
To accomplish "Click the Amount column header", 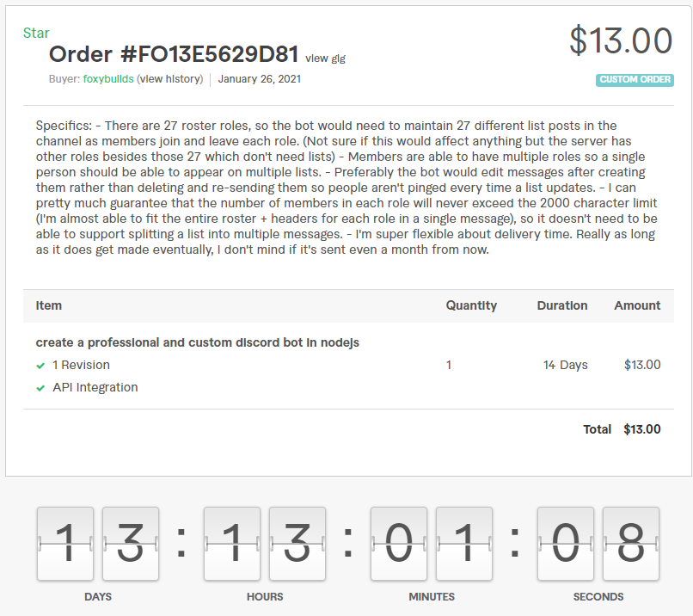I will coord(637,305).
